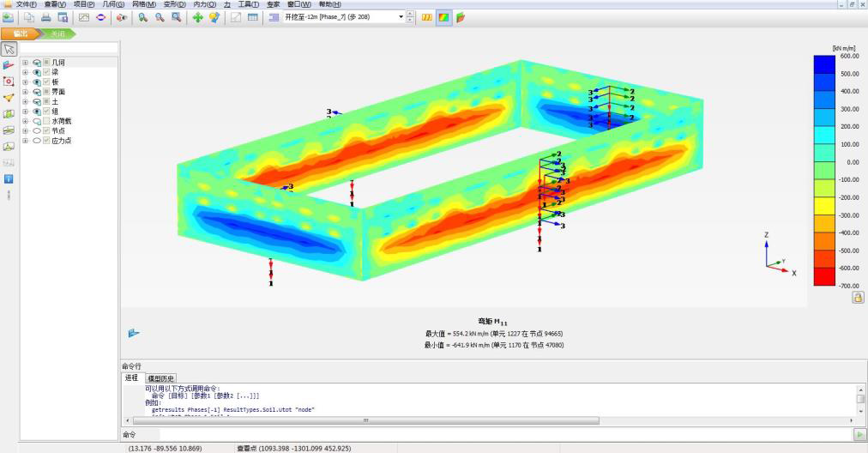Click the green-red 3D surface display icon
The height and width of the screenshot is (453, 868).
click(x=461, y=17)
